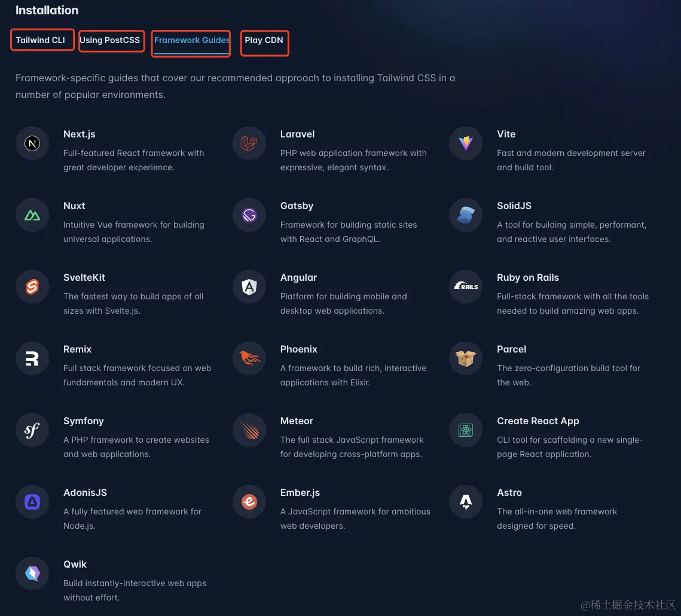
Task: Select the Framework Guides tab
Action: click(192, 40)
